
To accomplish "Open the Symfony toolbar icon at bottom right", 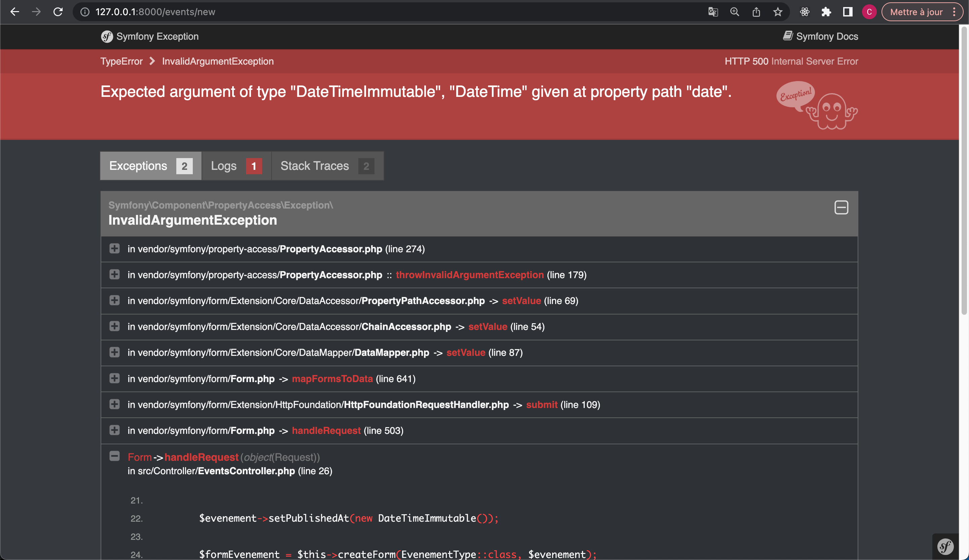I will tap(945, 546).
